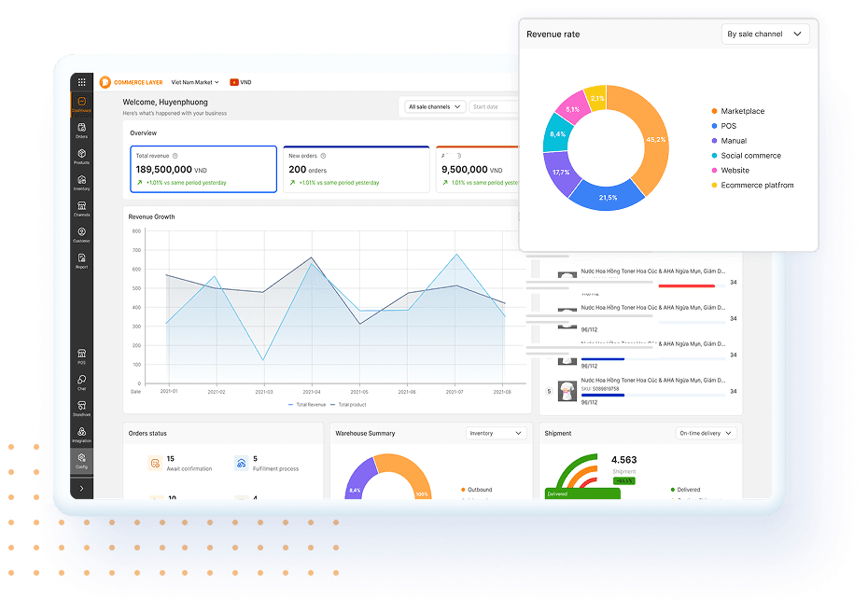Screen dimensions: 868x612
Task: Expand the 'By sale channel' selector on Revenue rate
Action: (765, 33)
